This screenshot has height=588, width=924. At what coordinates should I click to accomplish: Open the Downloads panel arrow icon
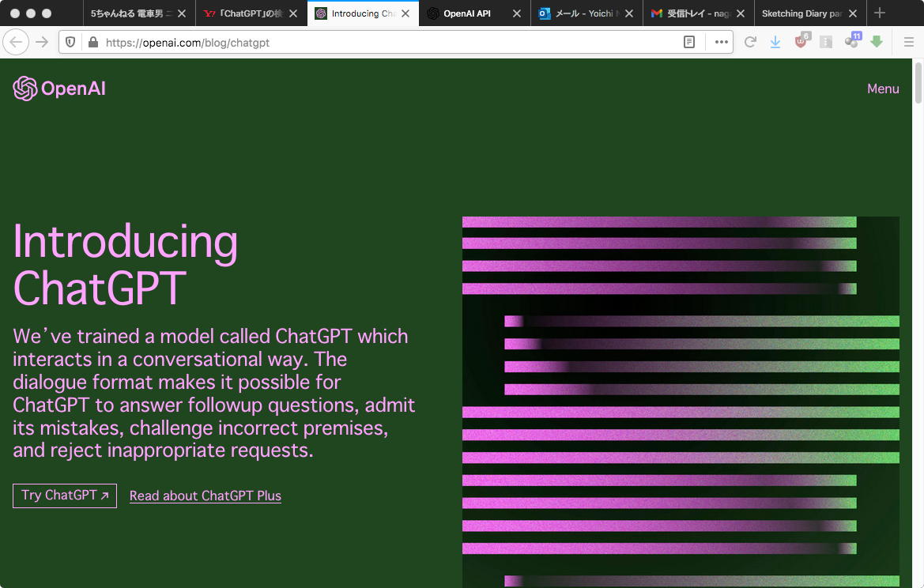coord(775,42)
